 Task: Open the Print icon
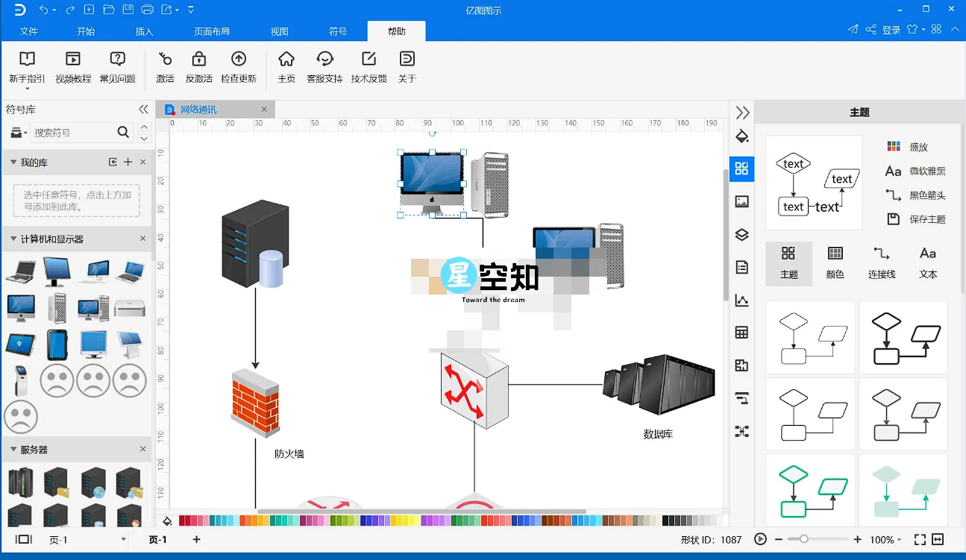147,10
